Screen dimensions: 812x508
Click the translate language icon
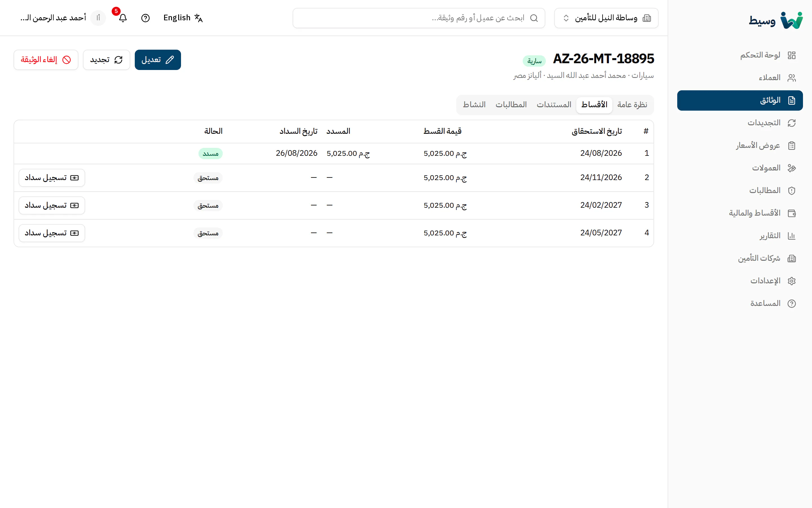(x=199, y=18)
